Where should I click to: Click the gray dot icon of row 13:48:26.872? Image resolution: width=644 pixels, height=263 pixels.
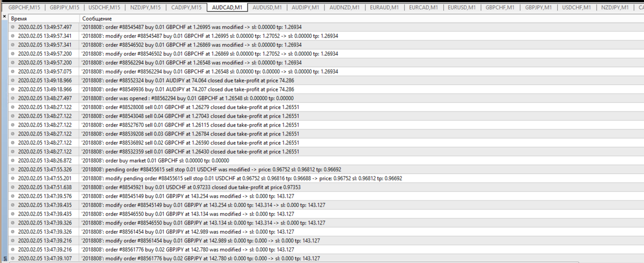tap(13, 160)
